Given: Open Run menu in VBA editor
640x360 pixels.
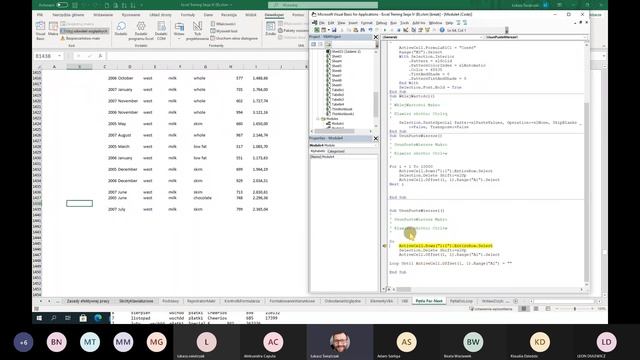Looking at the screenshot, I should coord(393,23).
